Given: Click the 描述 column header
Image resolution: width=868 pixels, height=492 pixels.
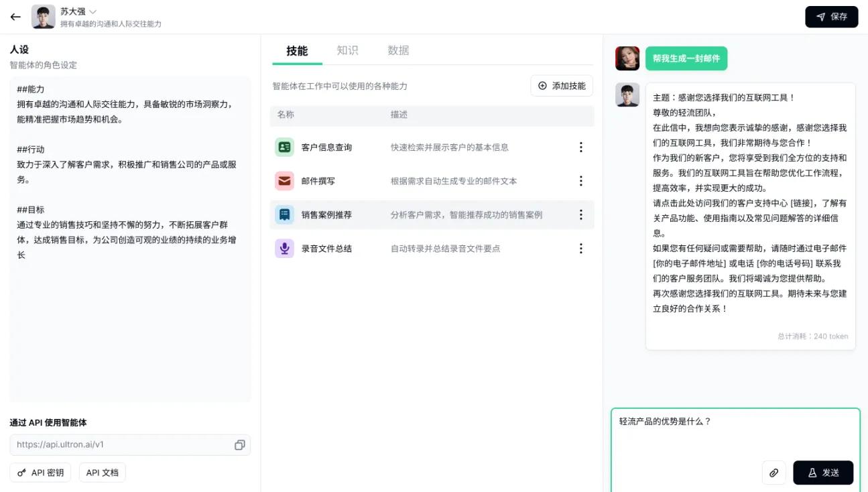Looking at the screenshot, I should (x=399, y=115).
